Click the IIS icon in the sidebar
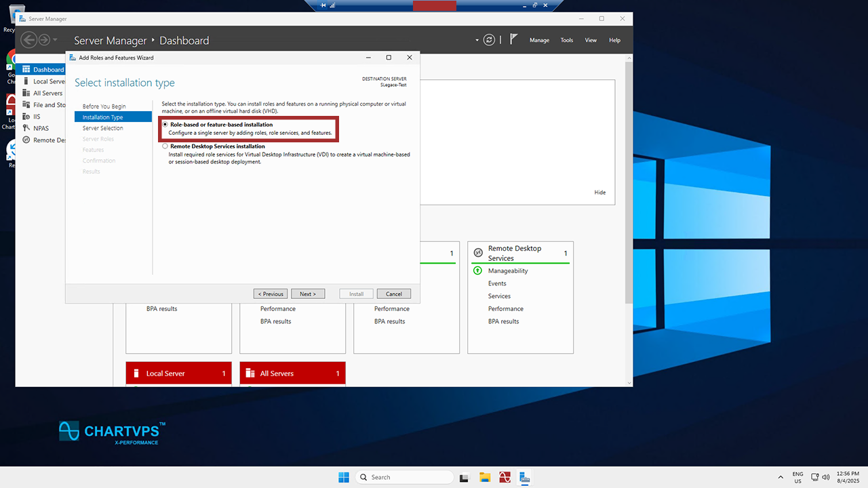The image size is (868, 488). pyautogui.click(x=26, y=117)
